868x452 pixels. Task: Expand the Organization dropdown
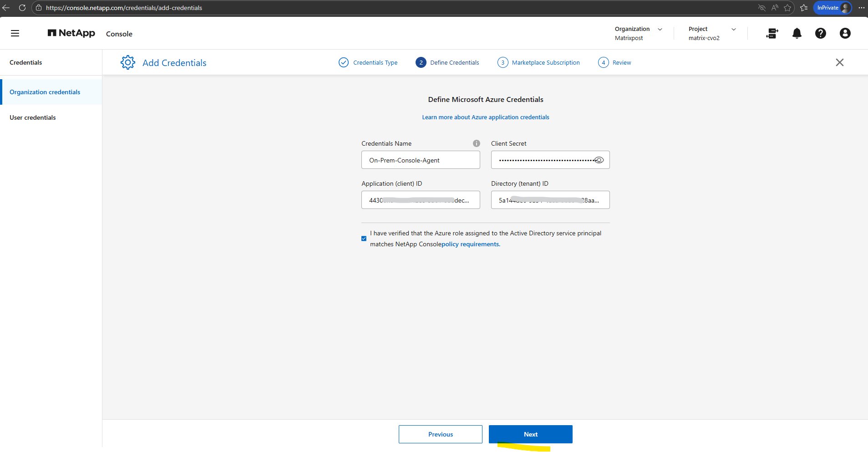(x=660, y=29)
